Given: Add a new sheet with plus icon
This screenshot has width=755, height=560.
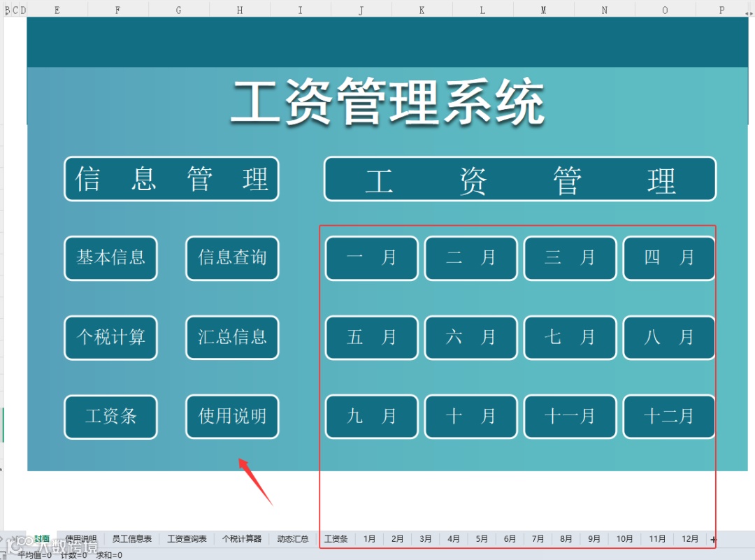Looking at the screenshot, I should click(713, 540).
